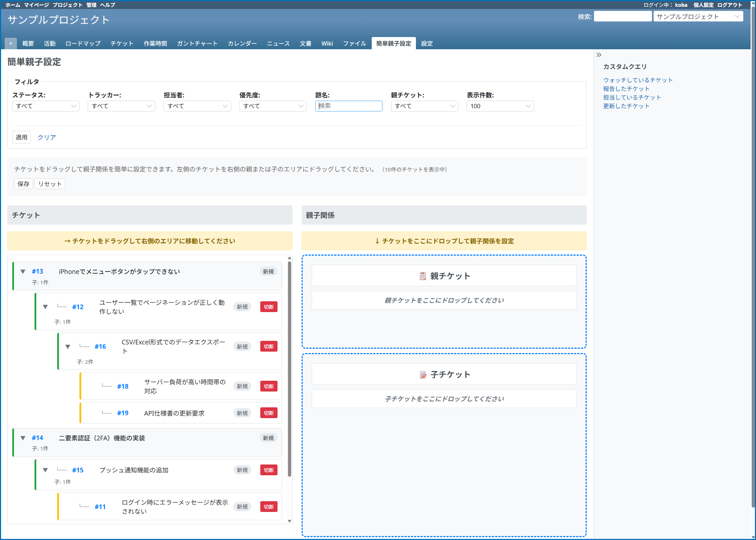Open the Wiki tab
This screenshot has height=540, width=756.
point(327,44)
